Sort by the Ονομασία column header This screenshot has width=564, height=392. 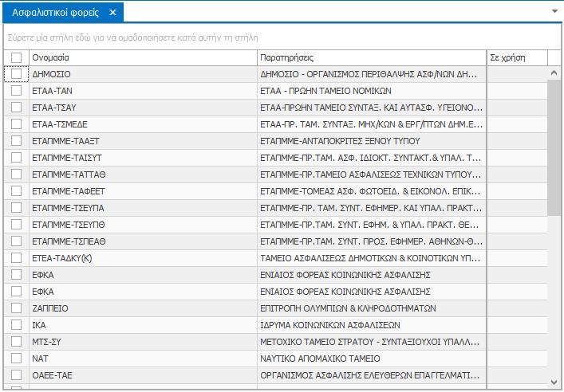[x=143, y=57]
